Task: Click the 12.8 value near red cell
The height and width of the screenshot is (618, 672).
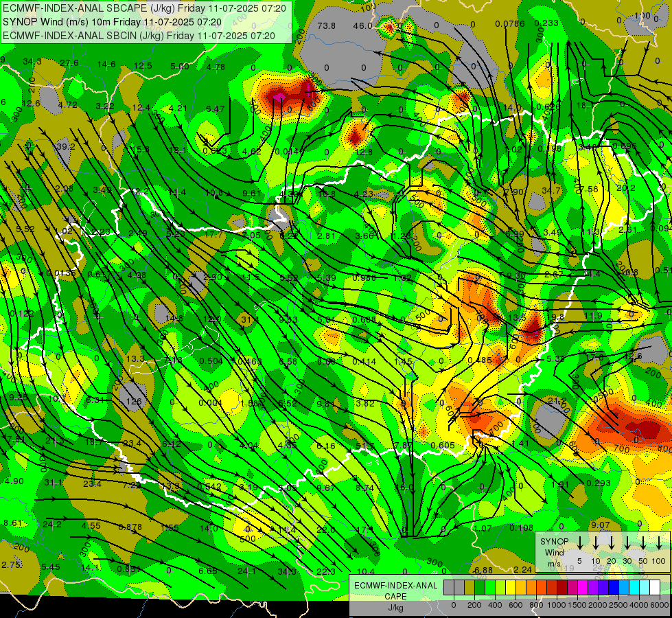Action: click(363, 152)
